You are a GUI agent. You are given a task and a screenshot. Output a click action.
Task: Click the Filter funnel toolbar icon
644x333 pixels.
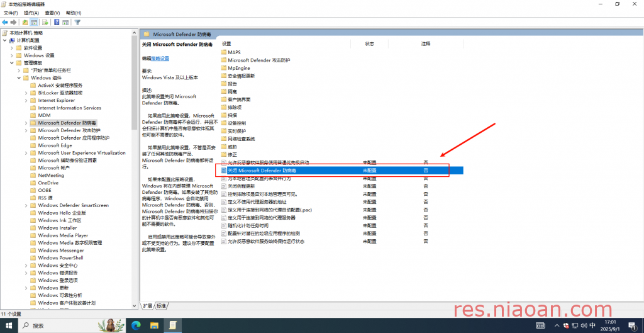pos(77,22)
